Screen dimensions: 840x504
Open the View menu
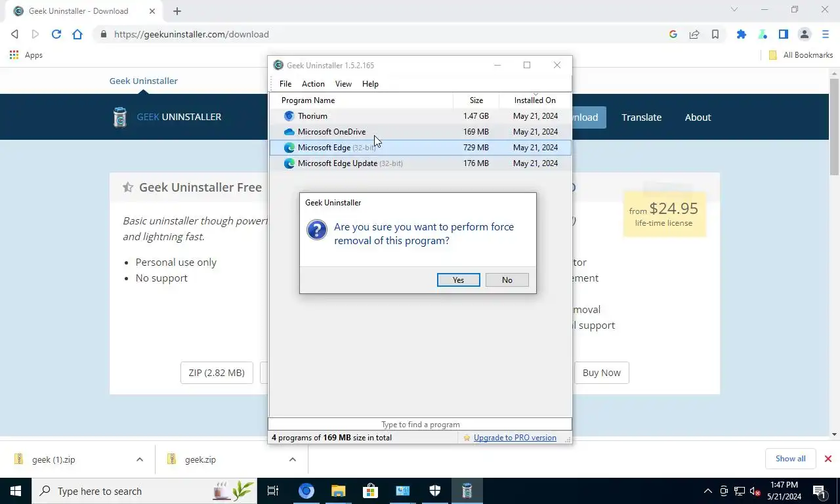click(x=343, y=84)
